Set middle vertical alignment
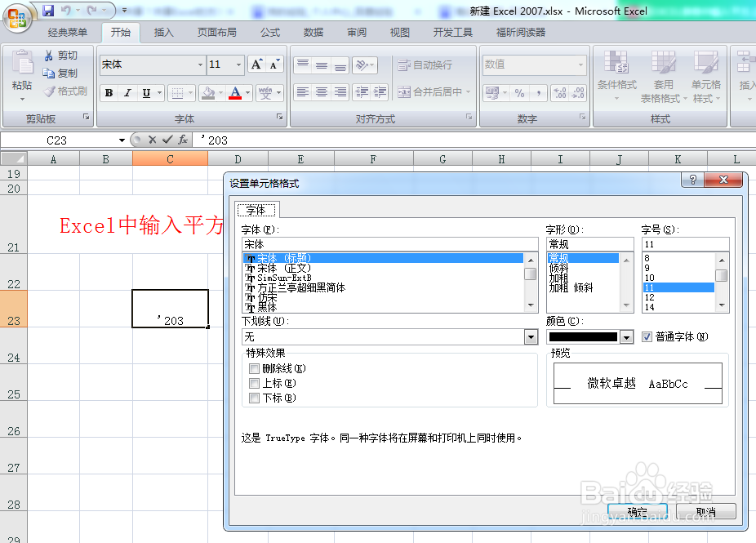 (322, 65)
